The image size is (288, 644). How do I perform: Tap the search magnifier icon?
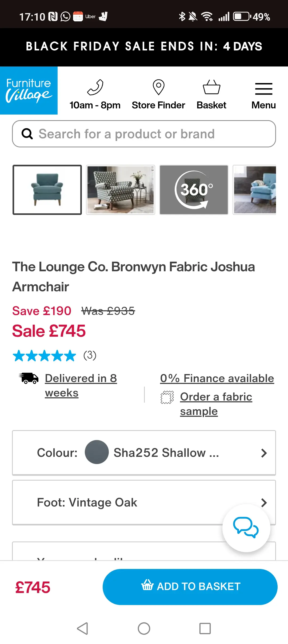click(x=27, y=134)
